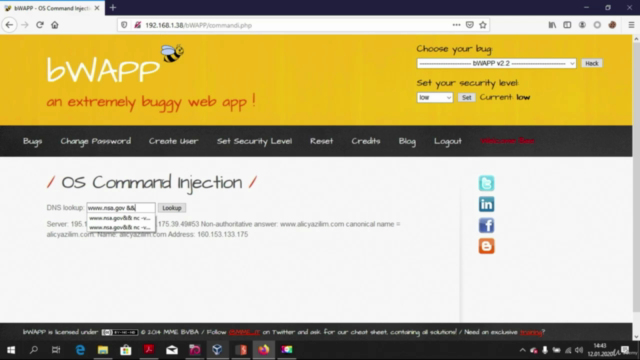Open Task View on the taskbar

(56, 350)
